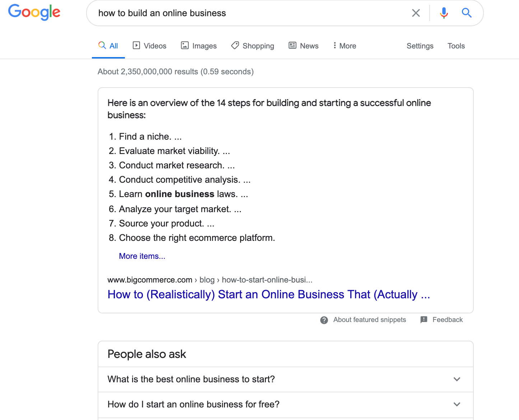Screen dimensions: 519x420
Task: Click the News tab newspaper icon
Action: 293,45
